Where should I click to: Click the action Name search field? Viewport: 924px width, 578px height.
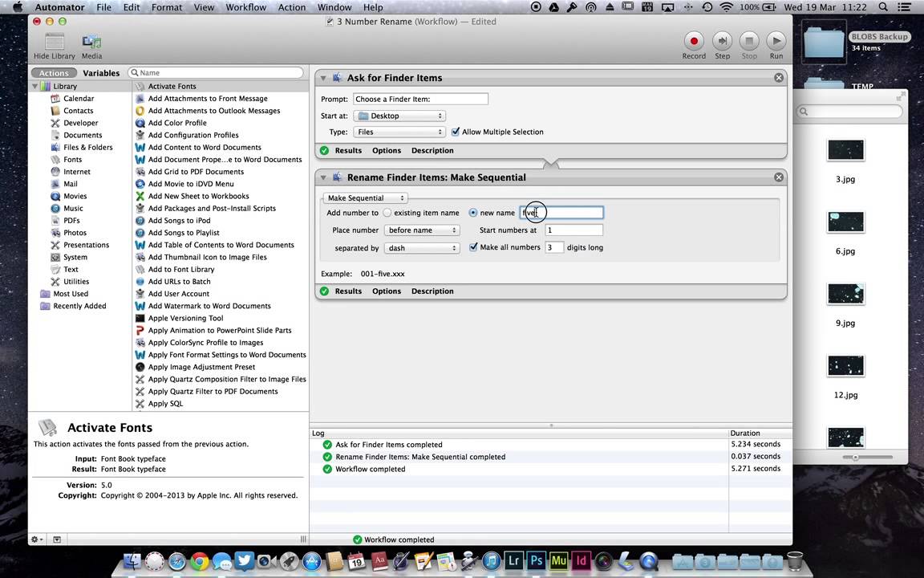tap(217, 72)
